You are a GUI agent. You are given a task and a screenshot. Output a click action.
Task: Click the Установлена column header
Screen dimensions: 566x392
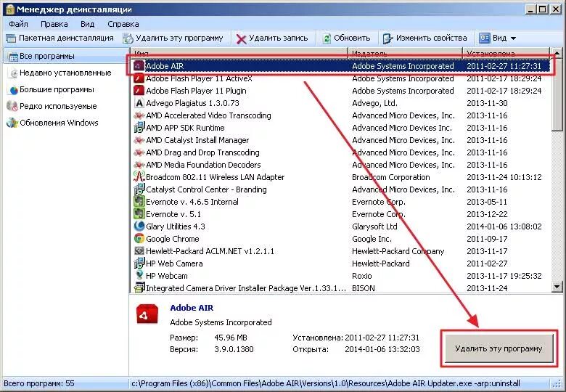click(x=506, y=54)
